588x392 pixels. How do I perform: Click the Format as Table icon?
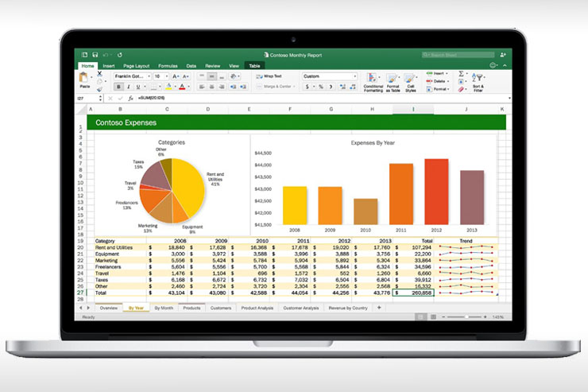pyautogui.click(x=393, y=80)
